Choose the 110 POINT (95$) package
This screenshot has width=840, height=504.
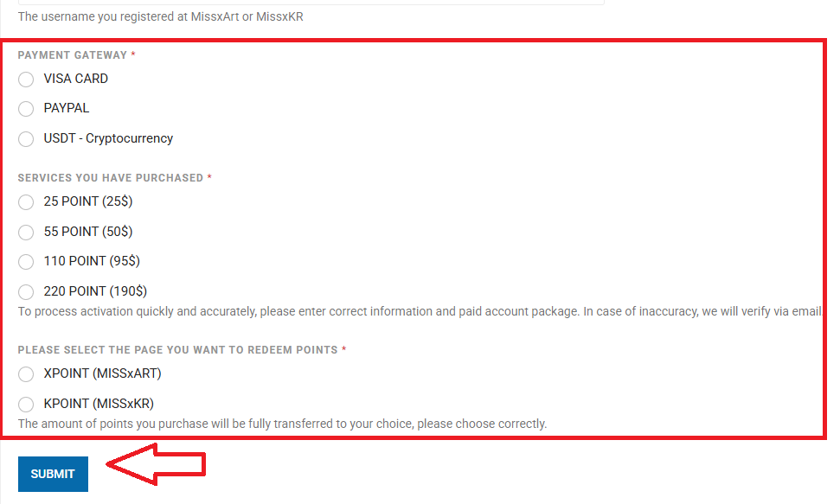tap(26, 262)
